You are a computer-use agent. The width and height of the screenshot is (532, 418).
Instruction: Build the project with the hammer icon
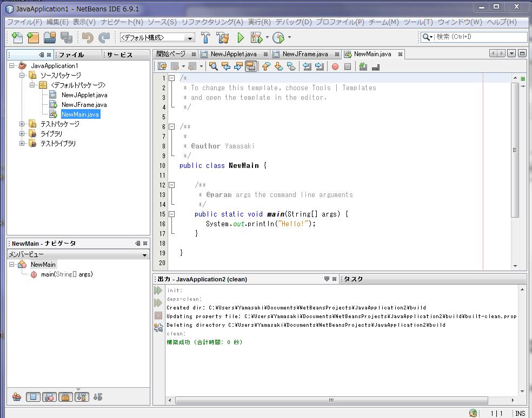pyautogui.click(x=205, y=37)
